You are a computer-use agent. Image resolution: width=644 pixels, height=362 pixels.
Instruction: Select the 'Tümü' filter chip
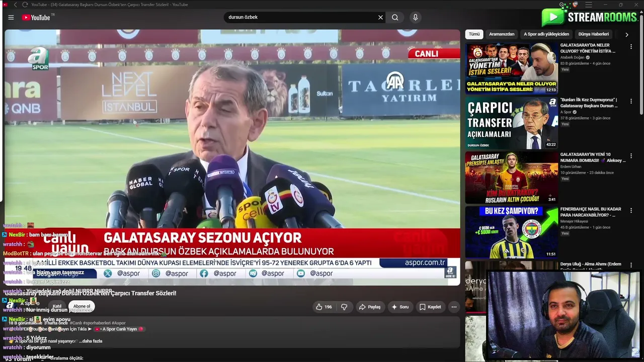[474, 34]
